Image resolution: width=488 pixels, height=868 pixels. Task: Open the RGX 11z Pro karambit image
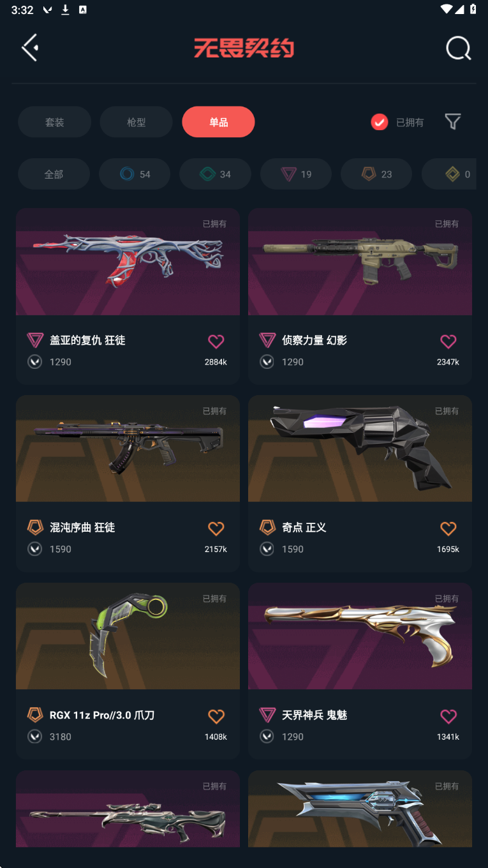pyautogui.click(x=128, y=636)
